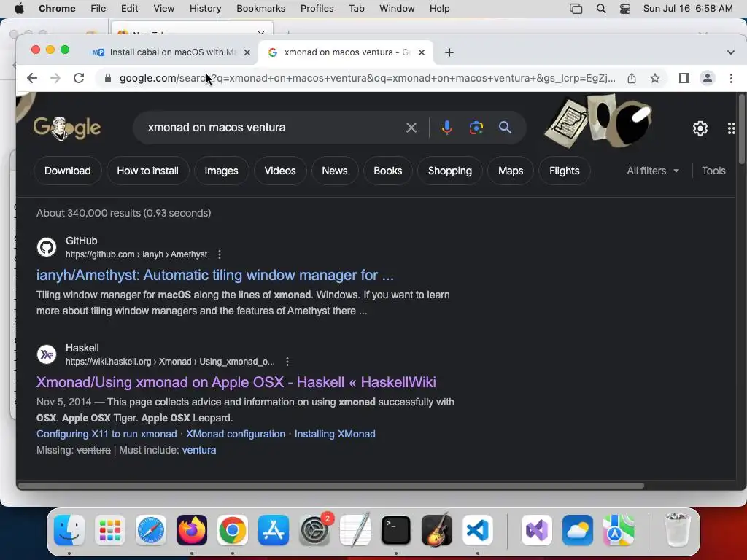Select the Books filter chip

click(x=388, y=171)
